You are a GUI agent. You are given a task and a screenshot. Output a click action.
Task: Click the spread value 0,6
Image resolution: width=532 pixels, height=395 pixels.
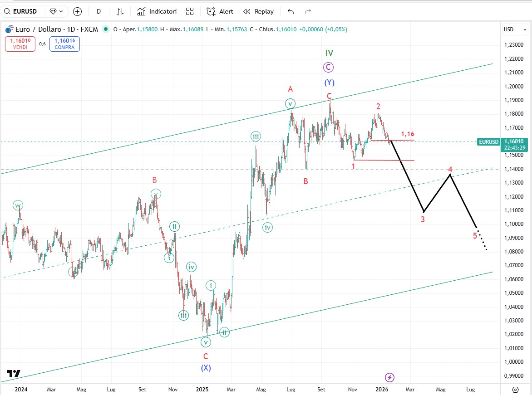(42, 44)
